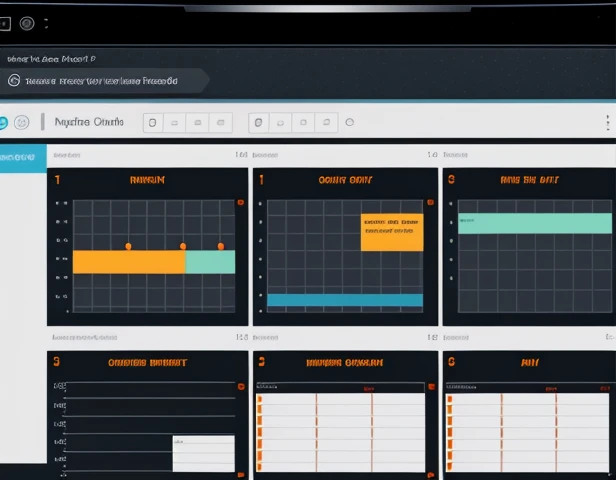Click the orange tooltip box in the middle chart
The width and height of the screenshot is (616, 480).
tap(392, 231)
